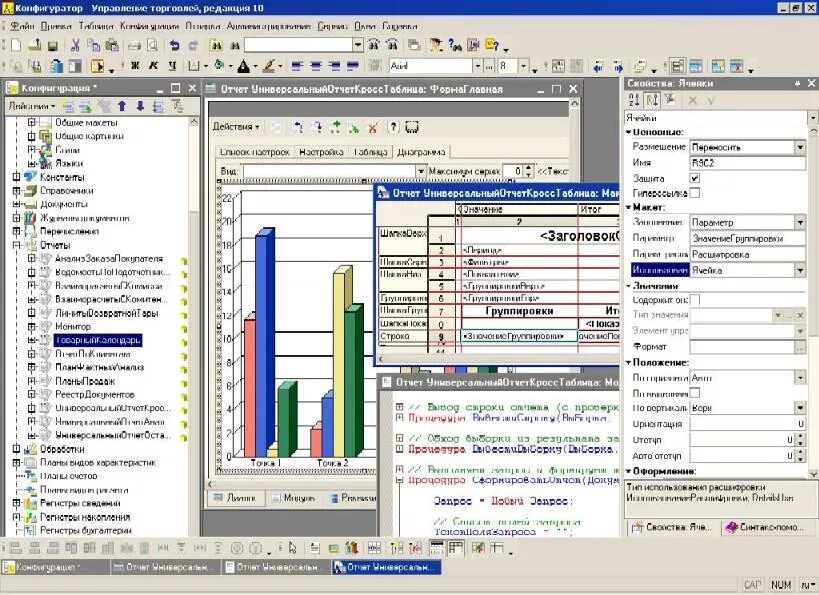Open the Конфигурация menu

pyautogui.click(x=149, y=26)
